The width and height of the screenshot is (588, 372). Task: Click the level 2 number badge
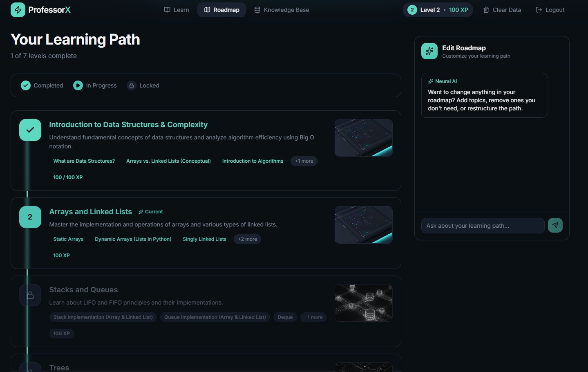30,217
